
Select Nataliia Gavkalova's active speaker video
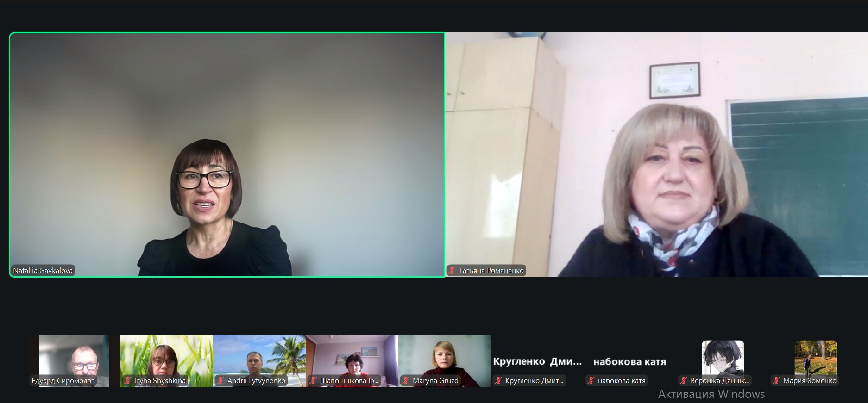tap(227, 155)
